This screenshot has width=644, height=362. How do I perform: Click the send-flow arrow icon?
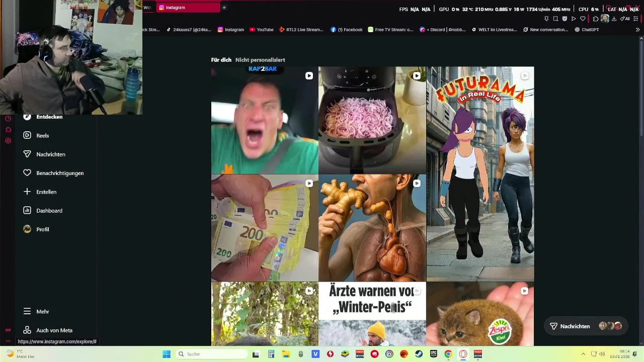point(574,19)
